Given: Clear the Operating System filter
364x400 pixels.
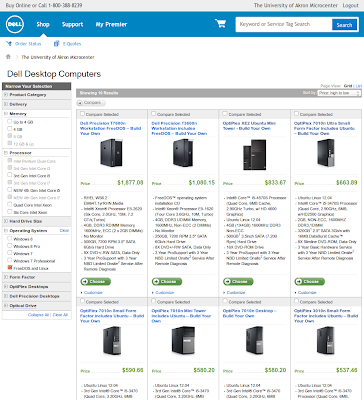Looking at the screenshot, I should (64, 231).
